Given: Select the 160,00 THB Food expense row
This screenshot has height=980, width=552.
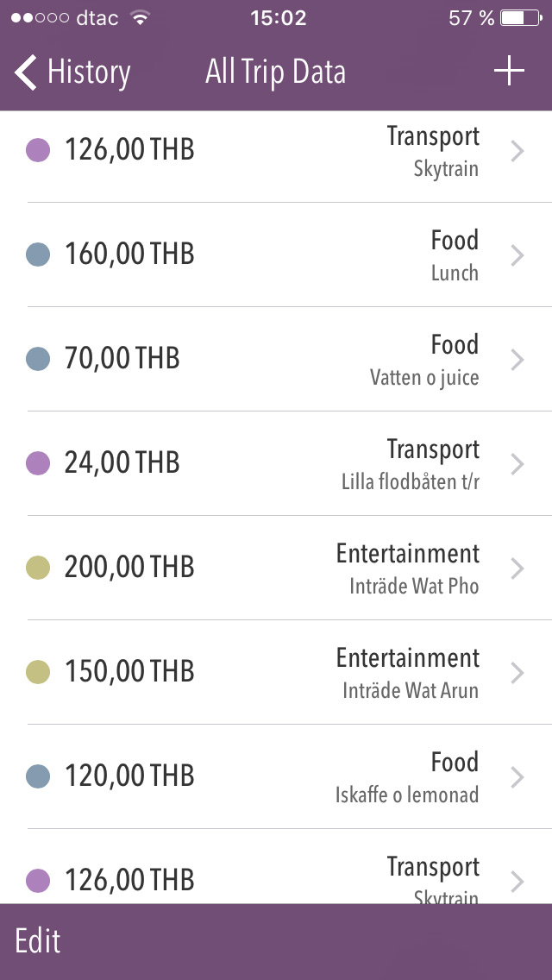Looking at the screenshot, I should pos(276,254).
